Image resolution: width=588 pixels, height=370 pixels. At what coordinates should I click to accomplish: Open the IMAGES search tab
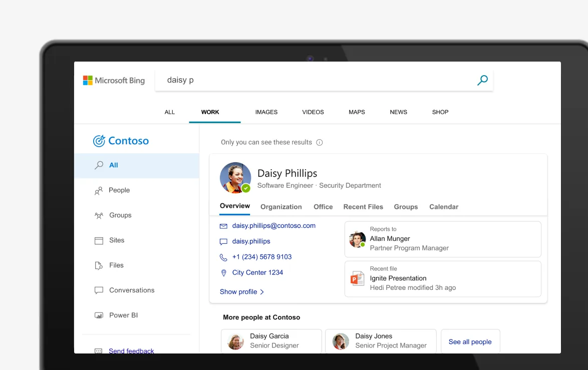pos(266,112)
